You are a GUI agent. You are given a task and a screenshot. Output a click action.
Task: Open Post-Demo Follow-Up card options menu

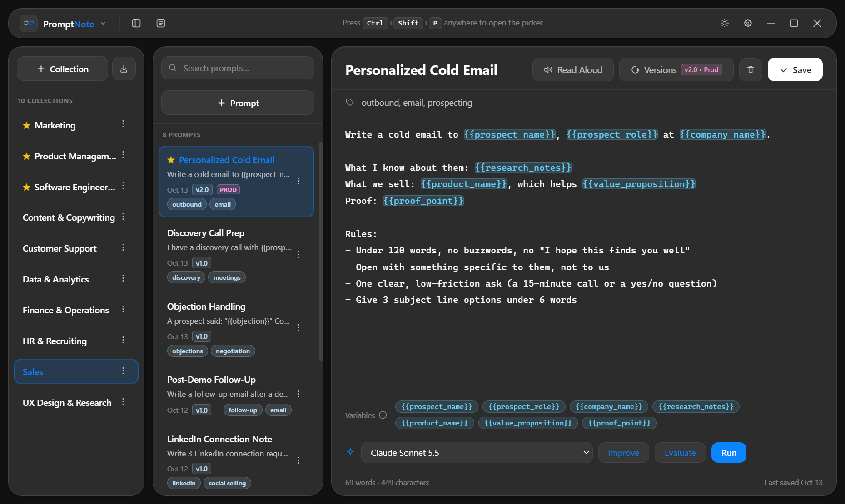[298, 394]
